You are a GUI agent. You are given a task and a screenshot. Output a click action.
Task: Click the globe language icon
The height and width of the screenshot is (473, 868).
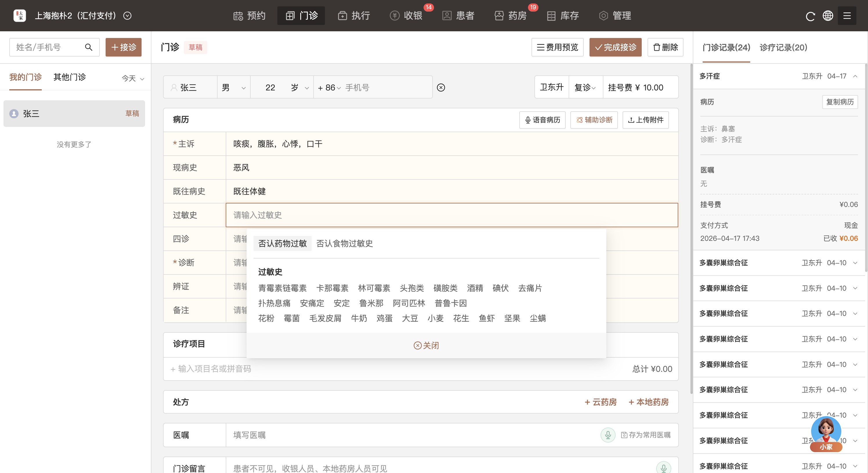point(828,16)
